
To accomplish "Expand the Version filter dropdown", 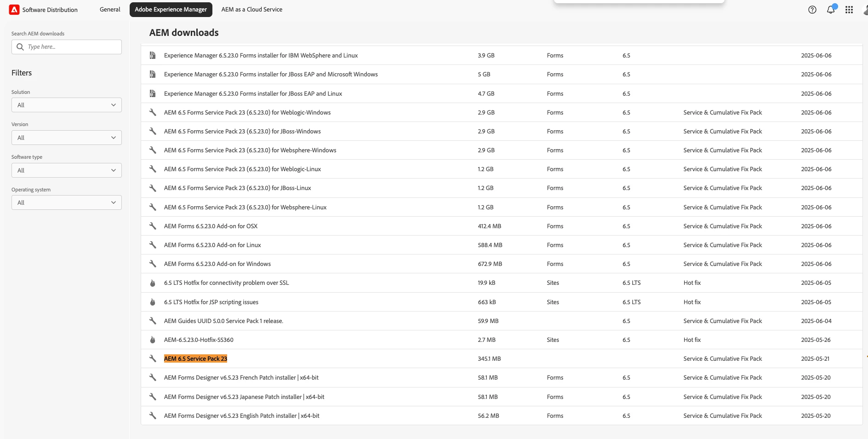I will pyautogui.click(x=67, y=138).
